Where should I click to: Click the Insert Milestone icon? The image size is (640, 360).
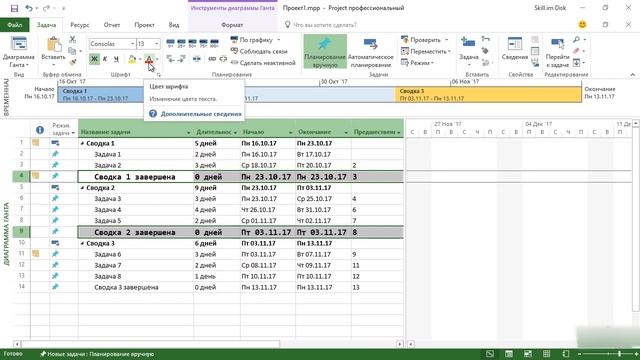click(x=485, y=51)
